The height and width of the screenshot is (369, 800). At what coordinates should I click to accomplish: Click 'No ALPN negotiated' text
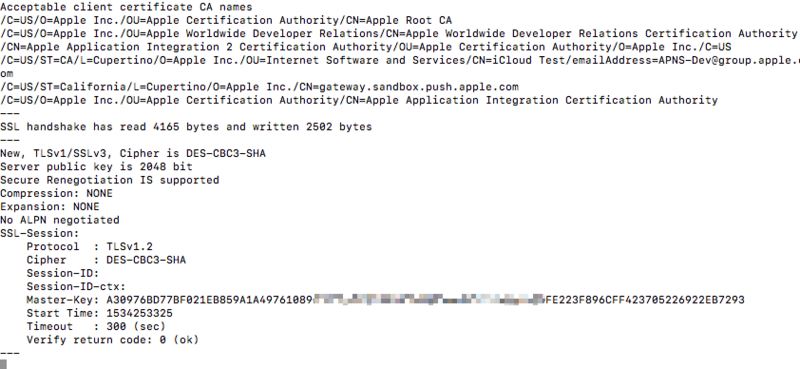[60, 220]
